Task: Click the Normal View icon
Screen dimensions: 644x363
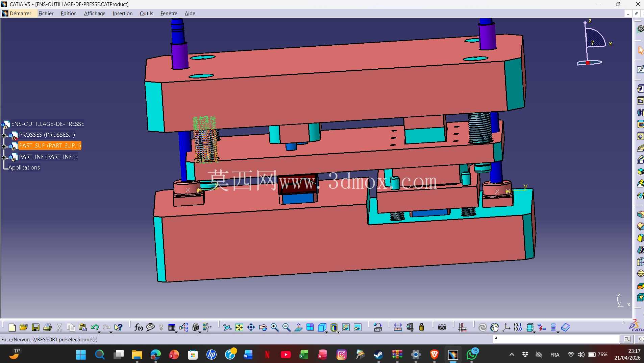Action: click(x=298, y=327)
